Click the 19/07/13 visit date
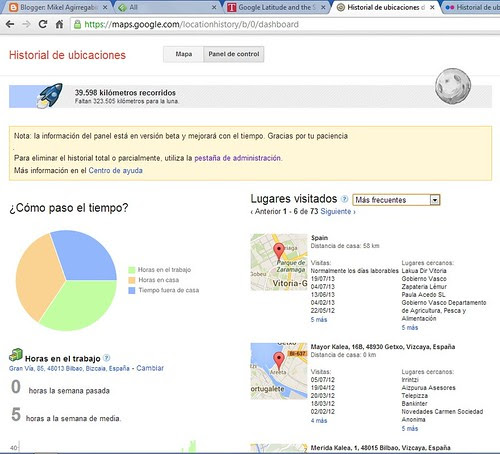Screen dimensions: 500x454 pos(322,278)
